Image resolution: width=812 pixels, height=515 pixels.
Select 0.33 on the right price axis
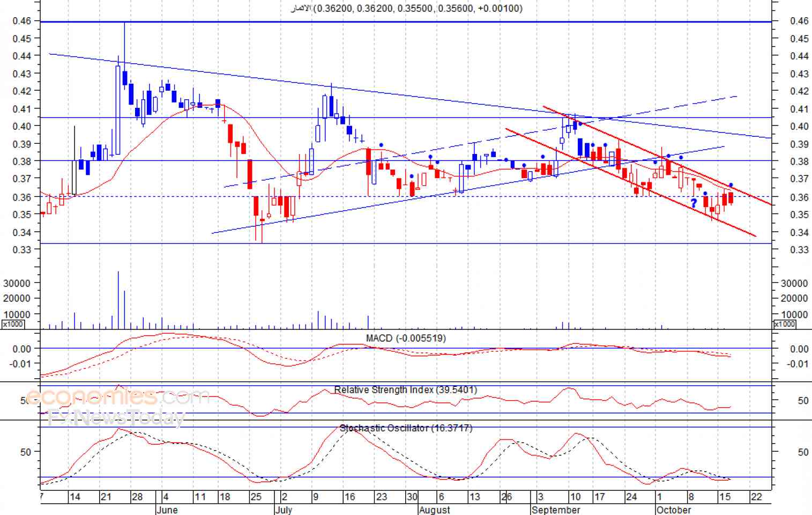click(x=799, y=249)
